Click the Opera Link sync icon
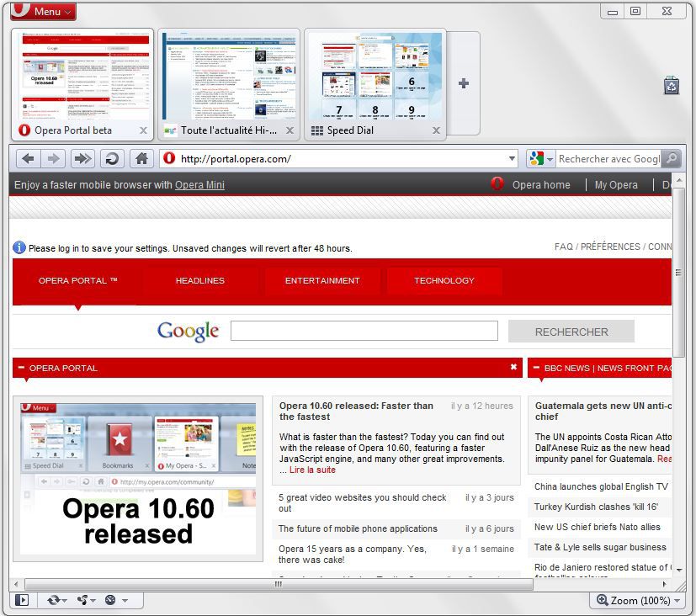 coord(53,600)
